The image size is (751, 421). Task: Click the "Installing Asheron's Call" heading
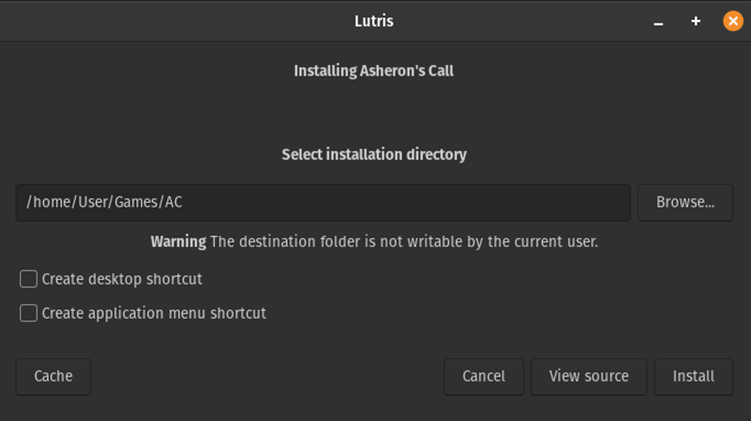[x=374, y=71]
